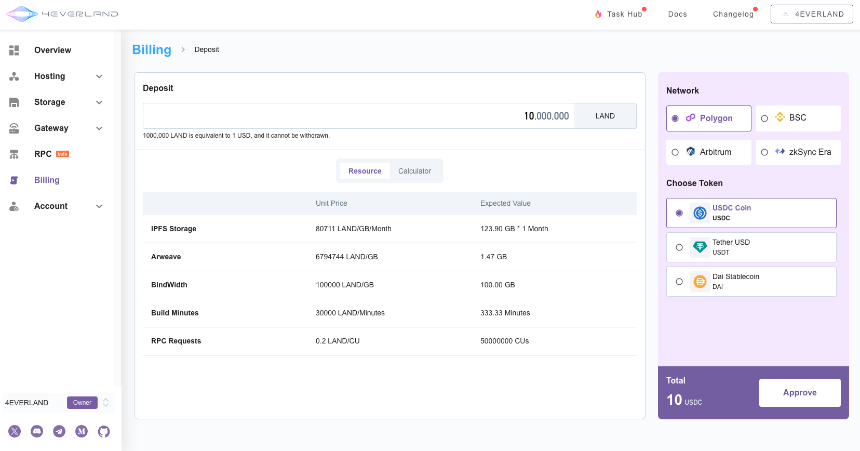Click the Approve button

[800, 393]
